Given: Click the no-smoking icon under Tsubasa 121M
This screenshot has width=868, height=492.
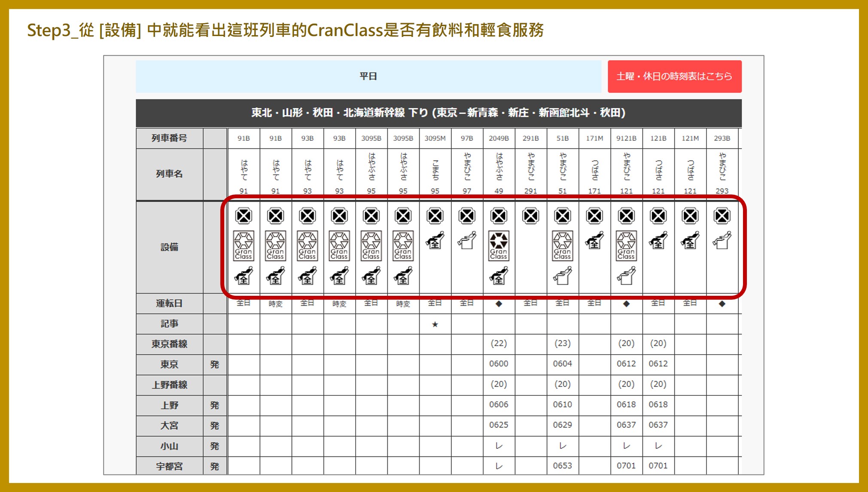Looking at the screenshot, I should coord(690,216).
